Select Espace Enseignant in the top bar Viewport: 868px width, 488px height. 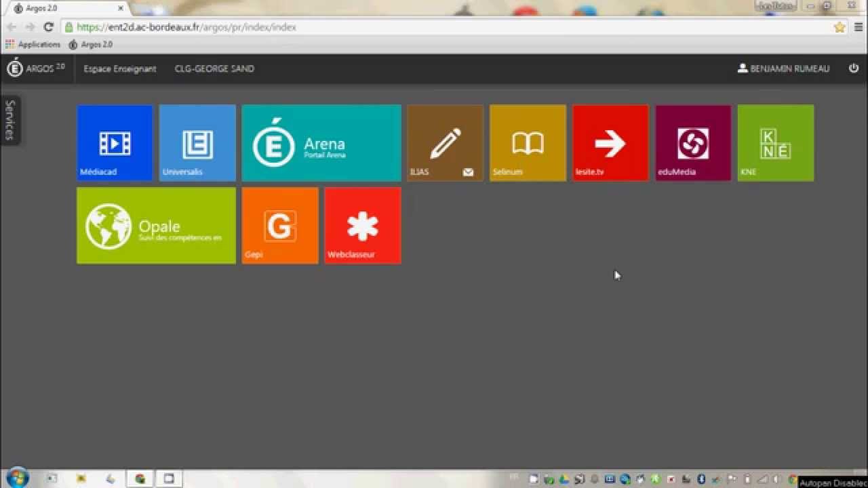pos(120,68)
